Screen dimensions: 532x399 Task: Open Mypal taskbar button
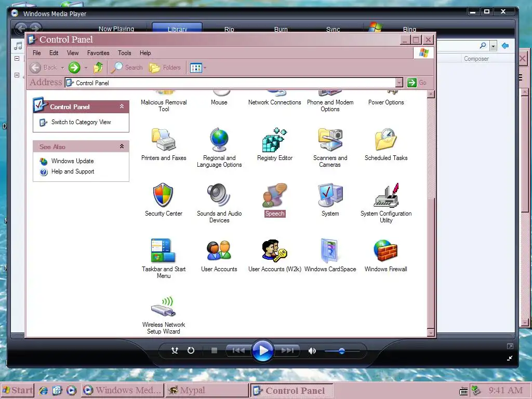tap(207, 391)
